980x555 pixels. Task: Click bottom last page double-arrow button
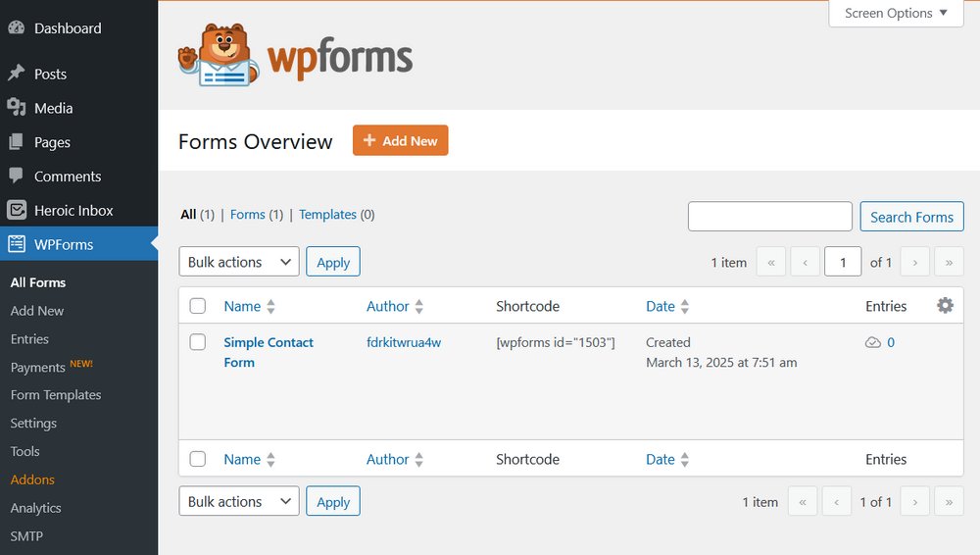coord(949,502)
